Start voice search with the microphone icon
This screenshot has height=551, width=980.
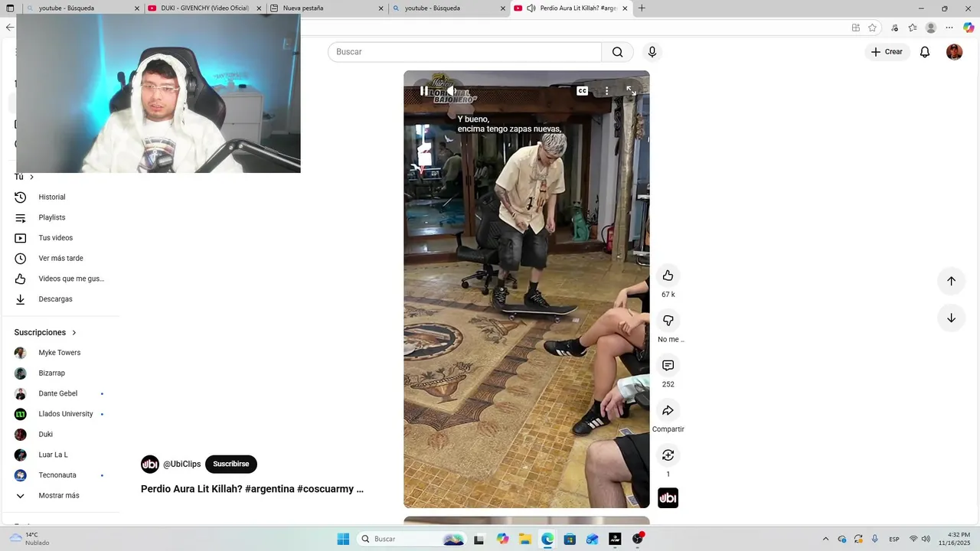652,52
